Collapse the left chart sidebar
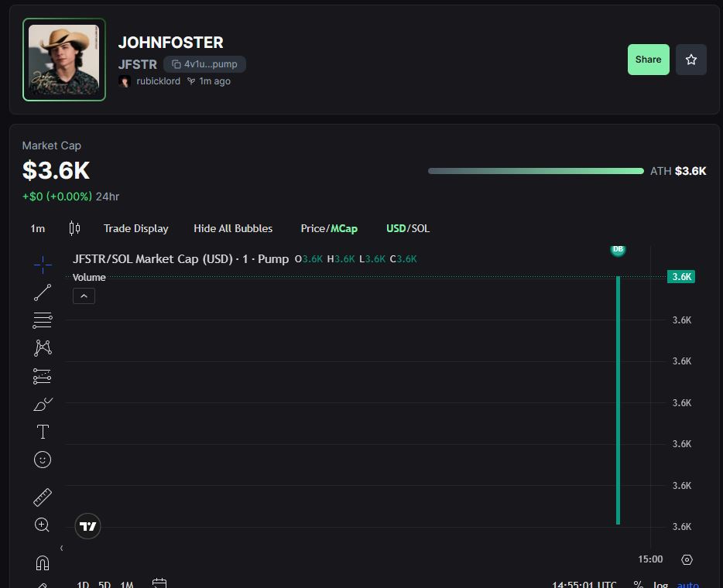Viewport: 723px width, 588px height. tap(61, 547)
